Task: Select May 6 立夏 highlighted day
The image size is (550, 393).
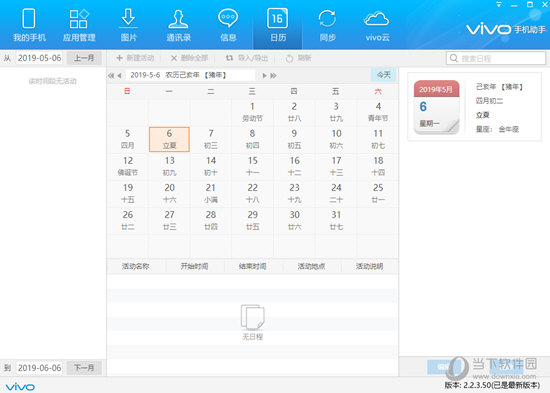Action: 169,139
